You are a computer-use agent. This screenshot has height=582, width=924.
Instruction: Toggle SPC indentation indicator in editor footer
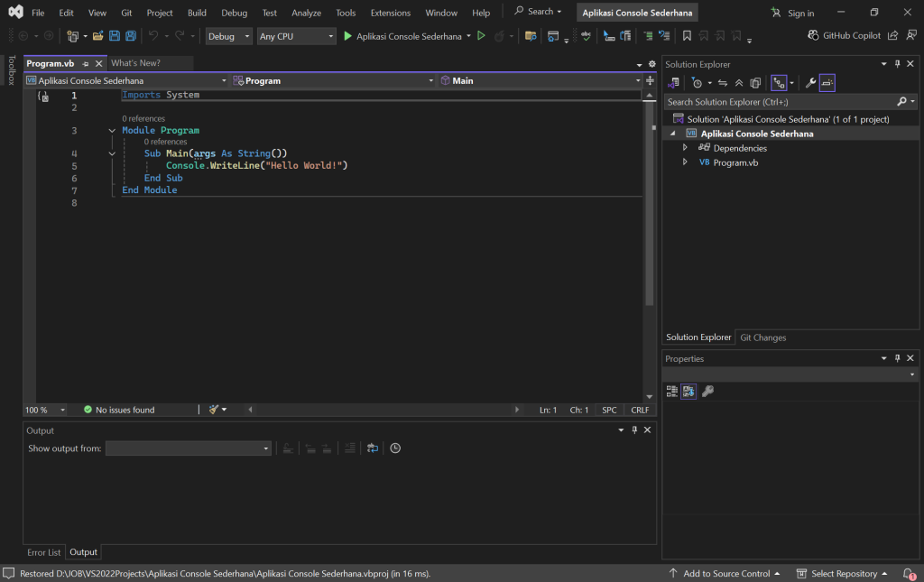pyautogui.click(x=609, y=410)
